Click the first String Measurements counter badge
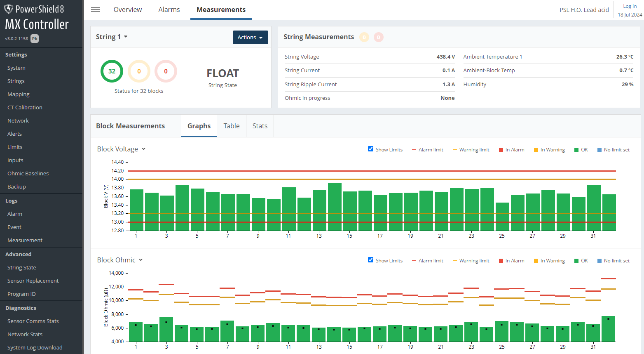644x354 pixels. 364,37
